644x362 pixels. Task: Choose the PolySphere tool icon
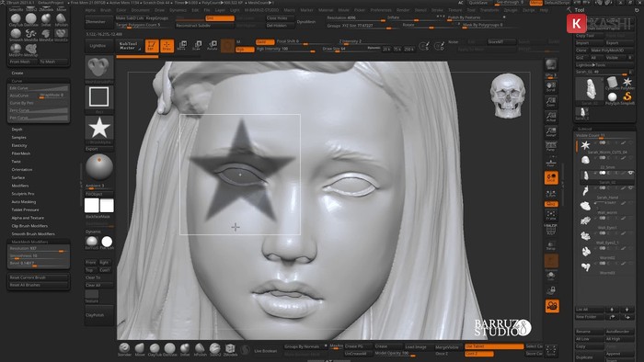coord(612,97)
